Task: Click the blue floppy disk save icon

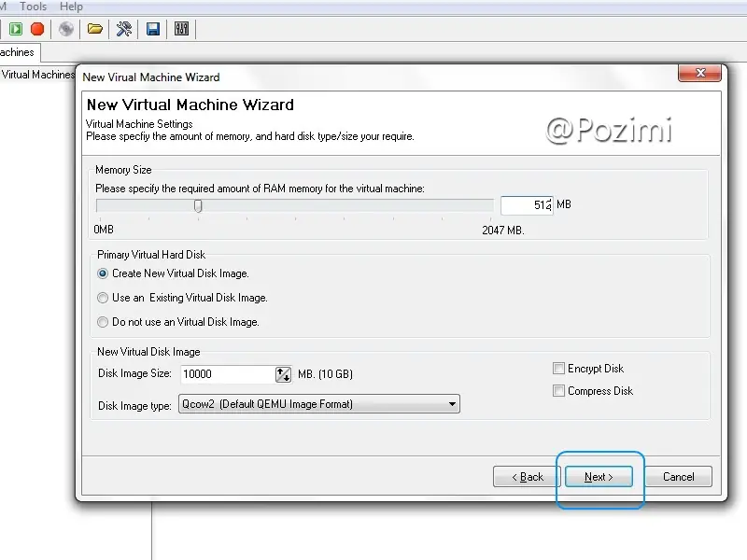Action: click(x=153, y=29)
